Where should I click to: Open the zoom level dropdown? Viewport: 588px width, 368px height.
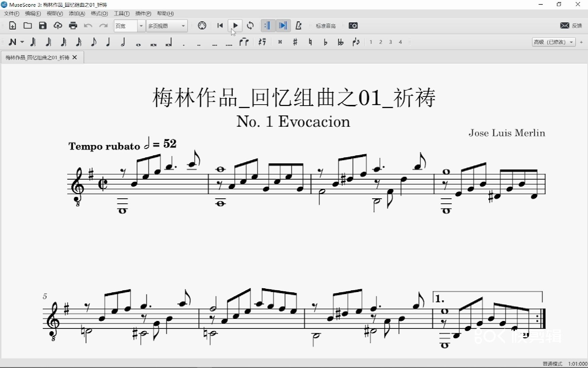pos(141,26)
